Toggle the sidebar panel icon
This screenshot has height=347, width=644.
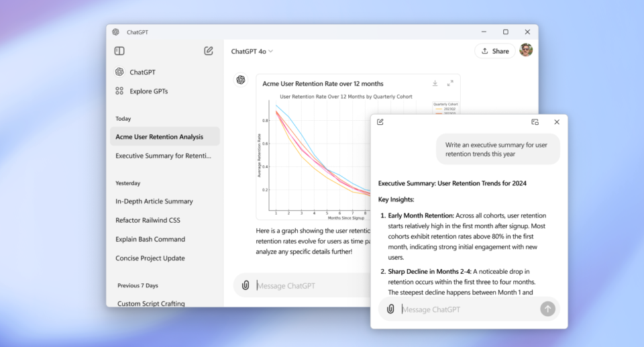[119, 51]
